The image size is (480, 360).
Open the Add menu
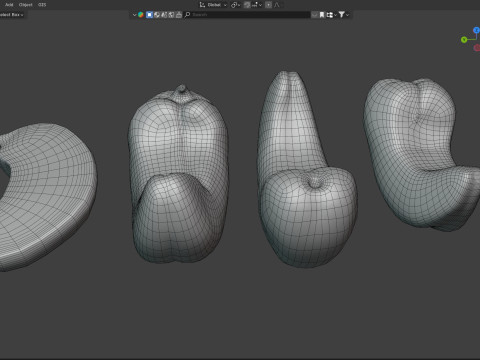point(9,5)
